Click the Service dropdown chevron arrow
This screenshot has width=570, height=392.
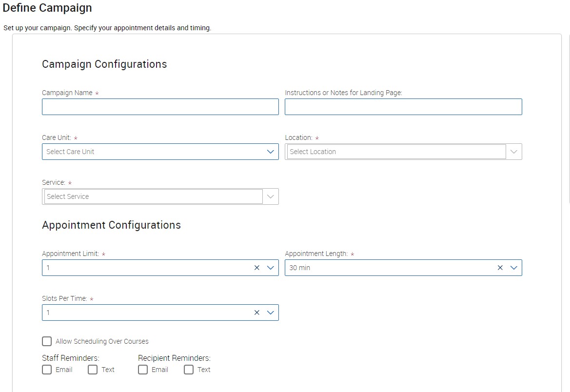click(x=271, y=196)
